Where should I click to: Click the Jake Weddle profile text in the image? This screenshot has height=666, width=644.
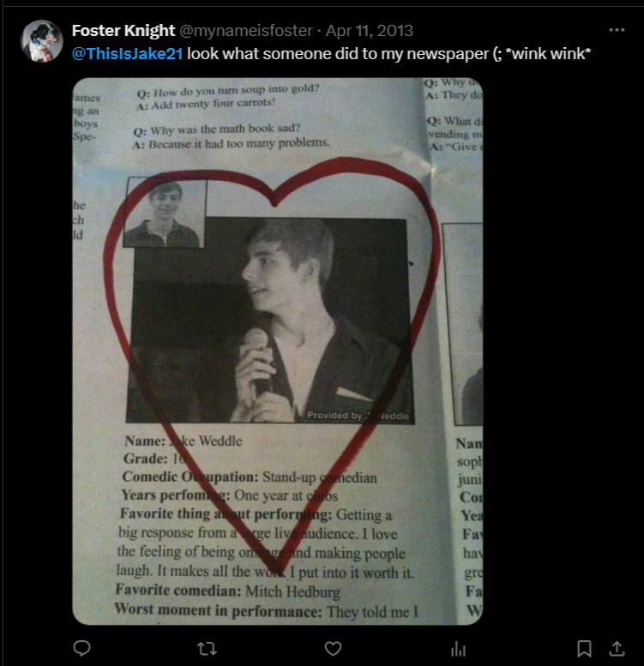[266, 526]
